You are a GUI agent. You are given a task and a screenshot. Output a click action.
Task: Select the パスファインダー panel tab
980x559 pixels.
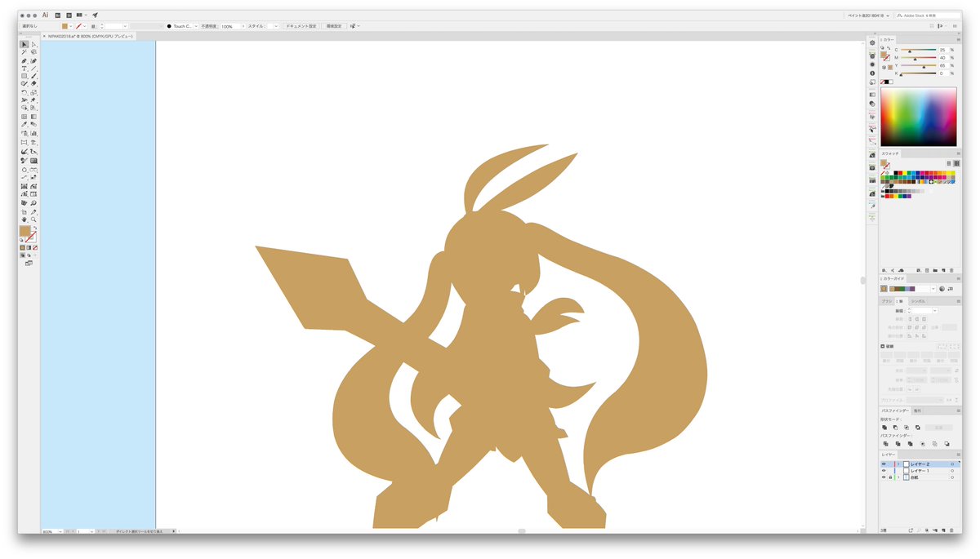[895, 410]
